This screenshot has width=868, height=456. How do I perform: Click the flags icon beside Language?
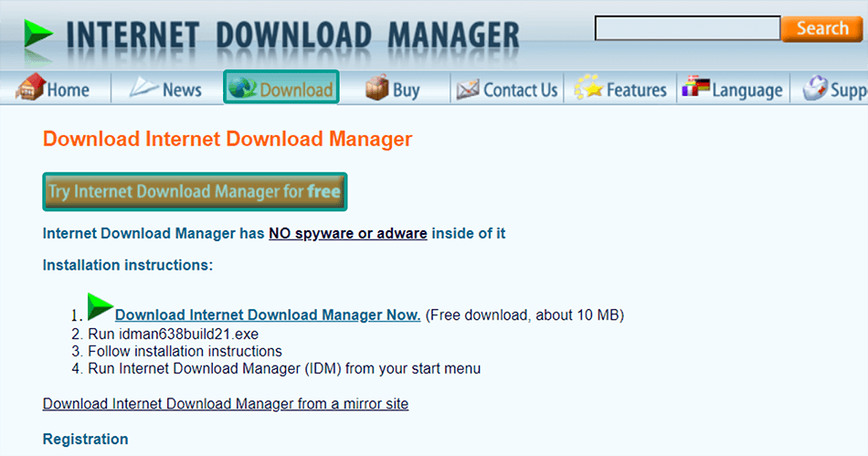click(x=696, y=86)
